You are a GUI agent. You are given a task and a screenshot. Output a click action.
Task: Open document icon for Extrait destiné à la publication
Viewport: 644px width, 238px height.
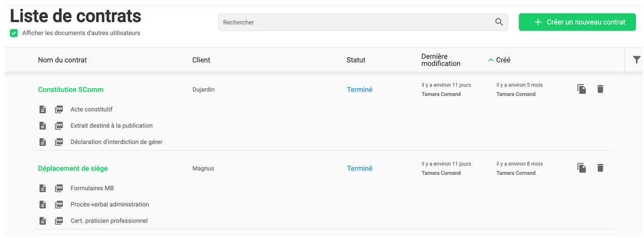(43, 126)
